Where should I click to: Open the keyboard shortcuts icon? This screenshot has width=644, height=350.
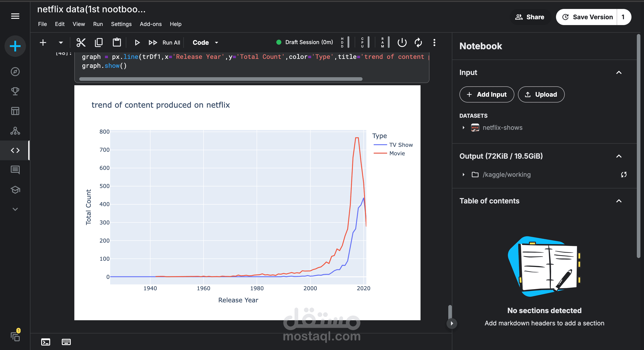(x=66, y=342)
